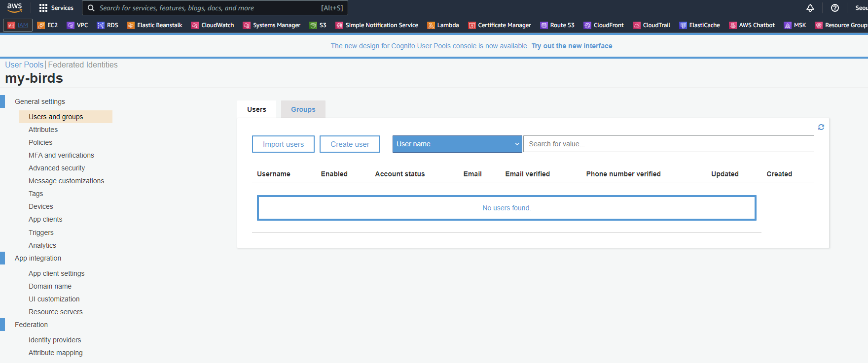
Task: Open the CloudTrail shortcut
Action: pyautogui.click(x=651, y=25)
